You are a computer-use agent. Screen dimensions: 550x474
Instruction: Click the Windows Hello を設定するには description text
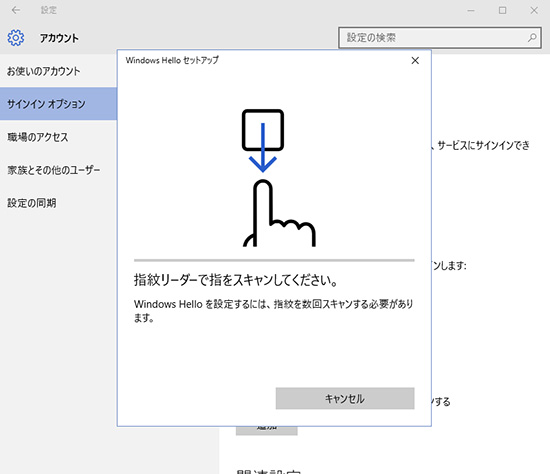pyautogui.click(x=274, y=311)
